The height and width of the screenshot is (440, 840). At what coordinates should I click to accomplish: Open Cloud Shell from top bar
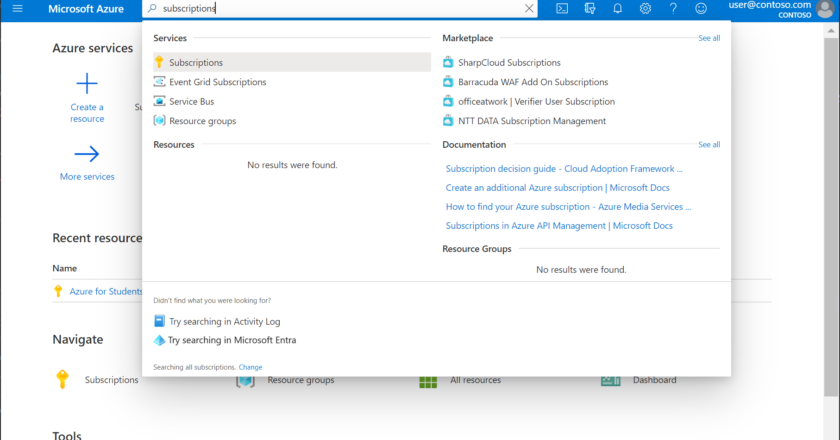click(x=562, y=9)
